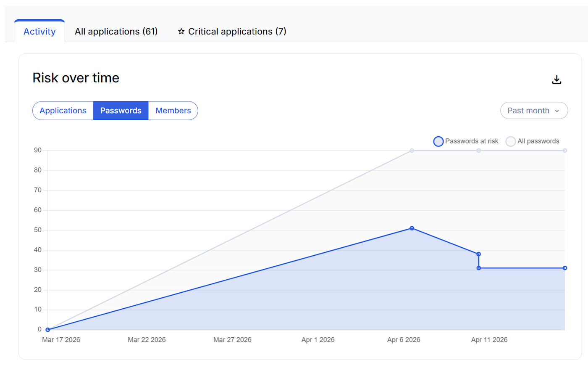Select the Apr 11 data point on the chart
588x368 pixels.
478,254
